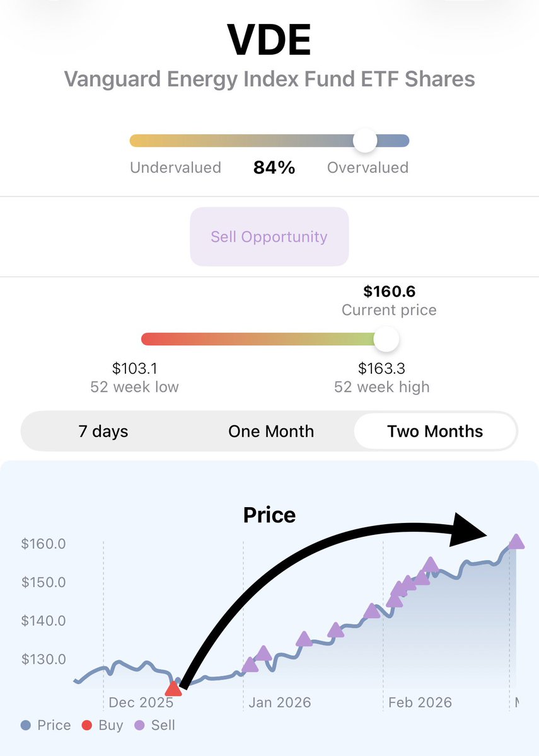Click the $160.6 current price label
The width and height of the screenshot is (539, 756).
[389, 292]
